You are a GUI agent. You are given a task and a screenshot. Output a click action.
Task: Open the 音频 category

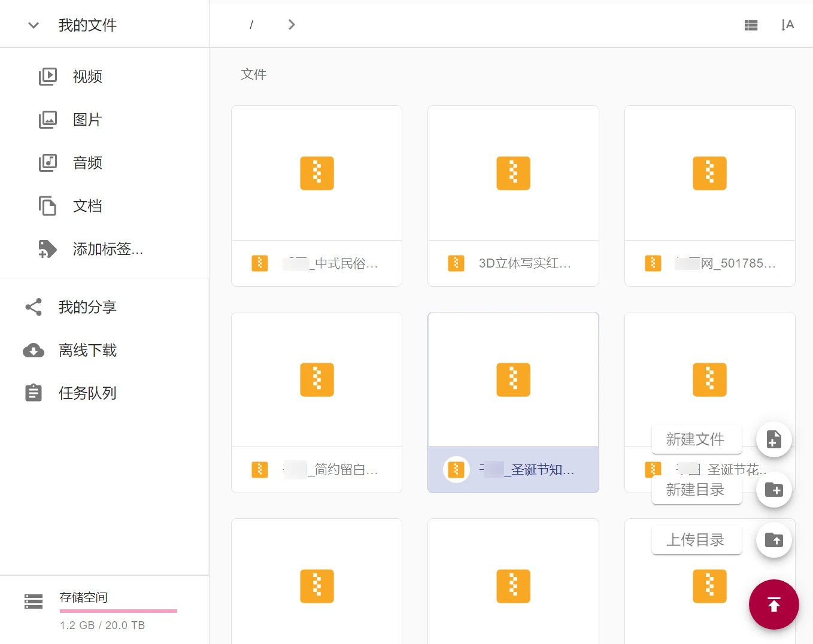pos(87,163)
